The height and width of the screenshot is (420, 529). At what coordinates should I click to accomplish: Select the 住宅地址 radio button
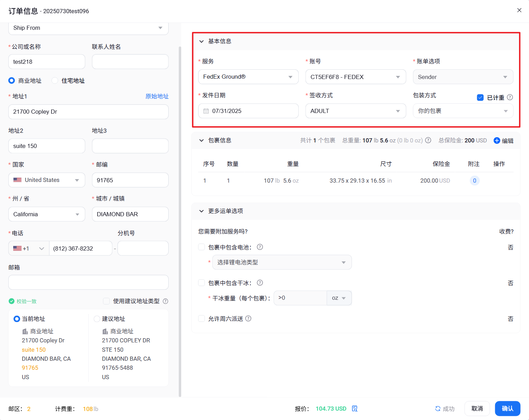click(x=55, y=80)
